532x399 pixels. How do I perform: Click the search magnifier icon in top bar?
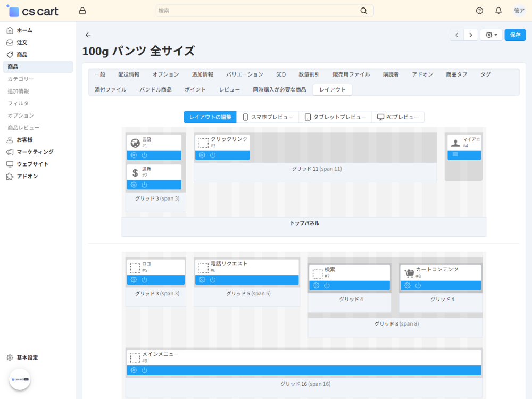click(364, 11)
